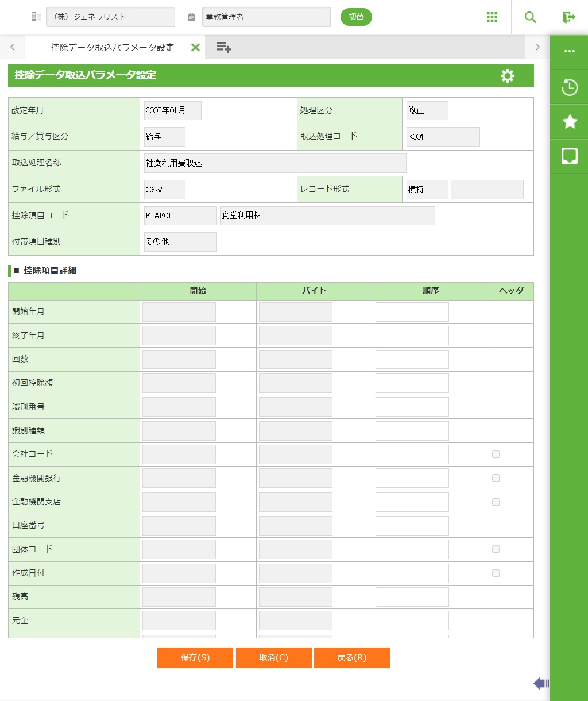Click the レコード形式 横持 field

click(x=427, y=190)
